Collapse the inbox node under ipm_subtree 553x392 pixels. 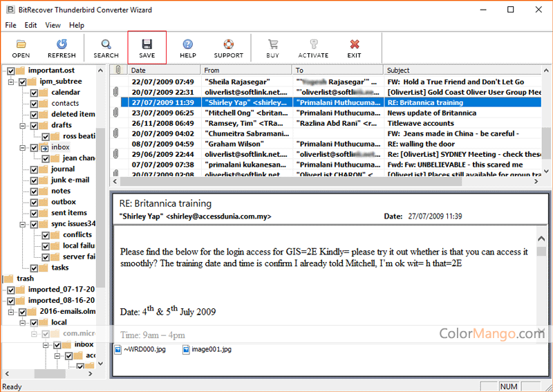pyautogui.click(x=23, y=147)
